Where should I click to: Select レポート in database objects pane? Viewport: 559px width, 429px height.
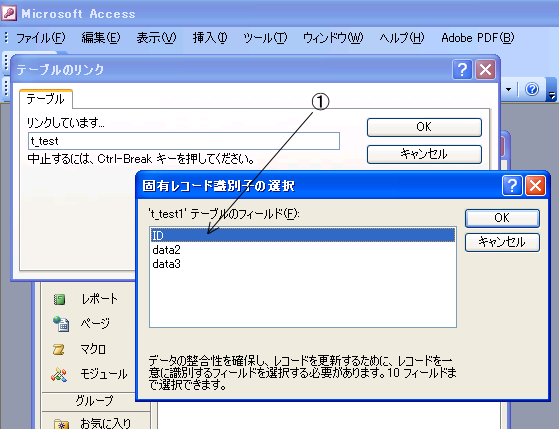pos(85,299)
